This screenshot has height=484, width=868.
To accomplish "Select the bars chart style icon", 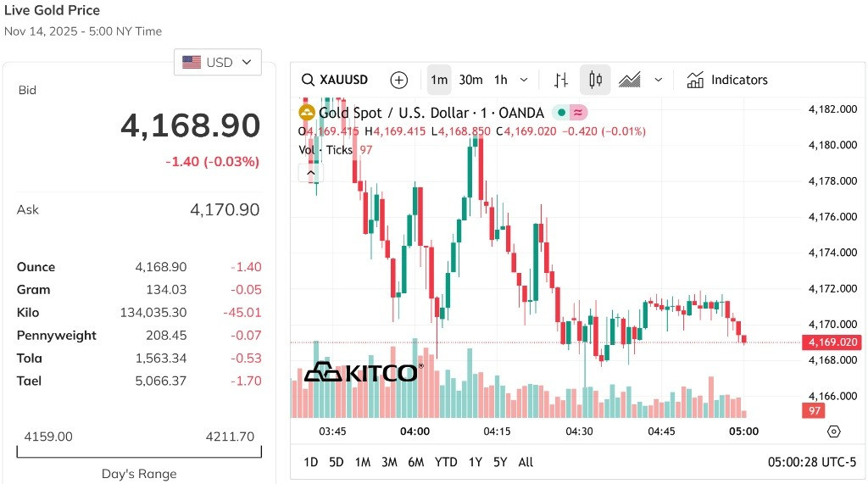I will [x=561, y=80].
